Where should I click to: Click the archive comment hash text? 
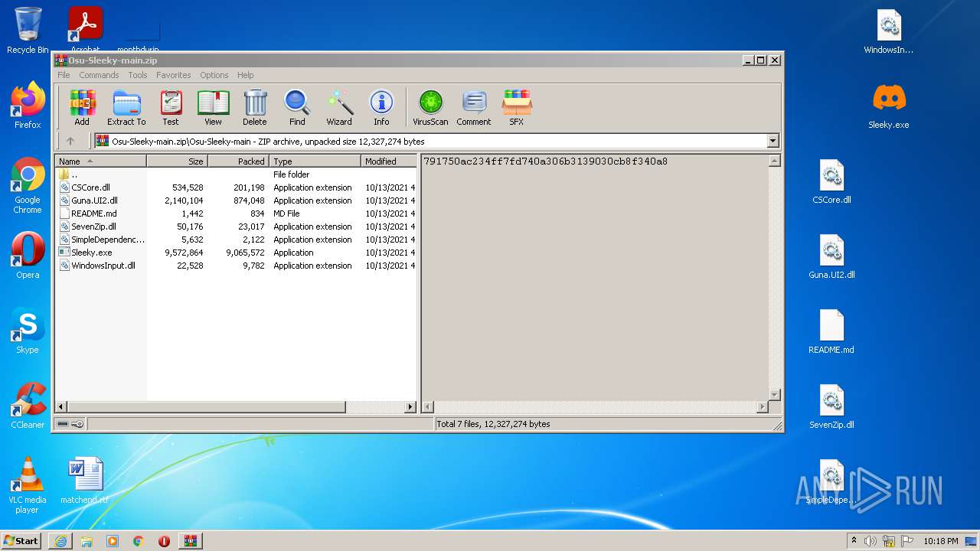pos(545,161)
